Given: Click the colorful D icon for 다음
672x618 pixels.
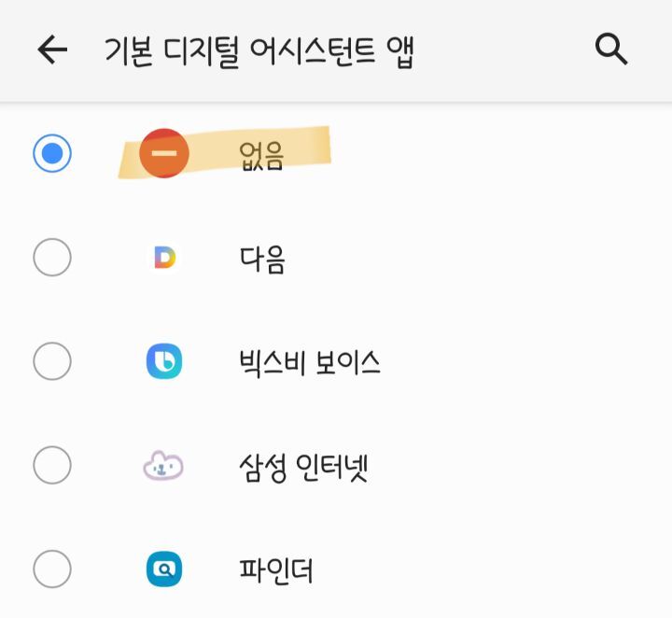Looking at the screenshot, I should [164, 258].
